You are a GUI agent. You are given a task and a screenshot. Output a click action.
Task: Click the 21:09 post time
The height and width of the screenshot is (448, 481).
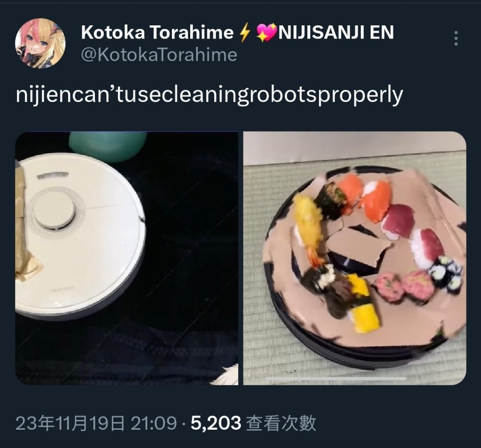(x=154, y=424)
